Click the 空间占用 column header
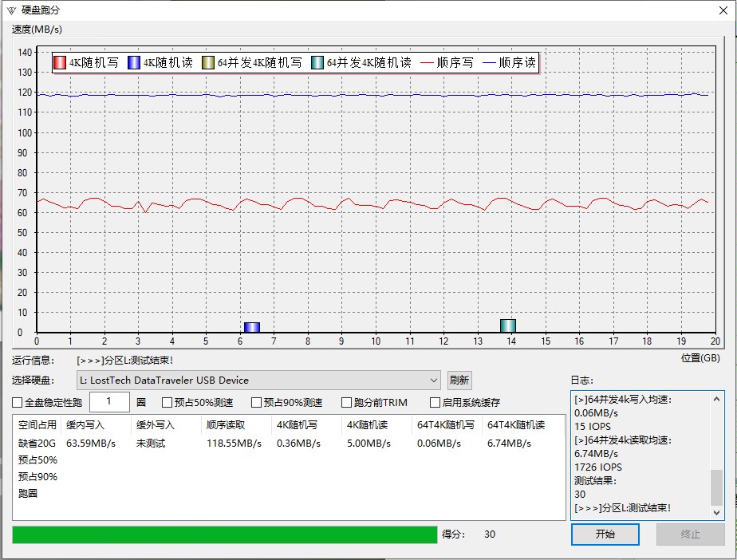 click(37, 425)
